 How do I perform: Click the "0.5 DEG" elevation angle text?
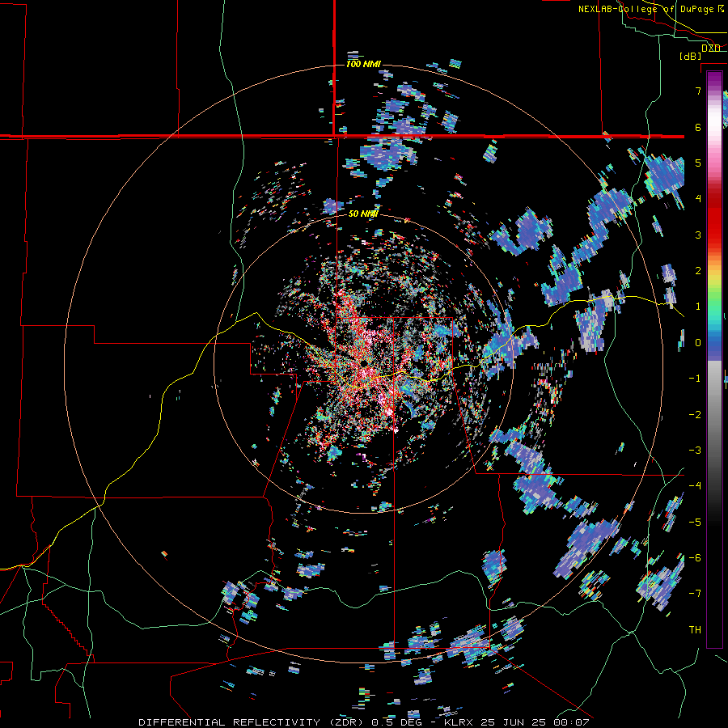[x=396, y=722]
